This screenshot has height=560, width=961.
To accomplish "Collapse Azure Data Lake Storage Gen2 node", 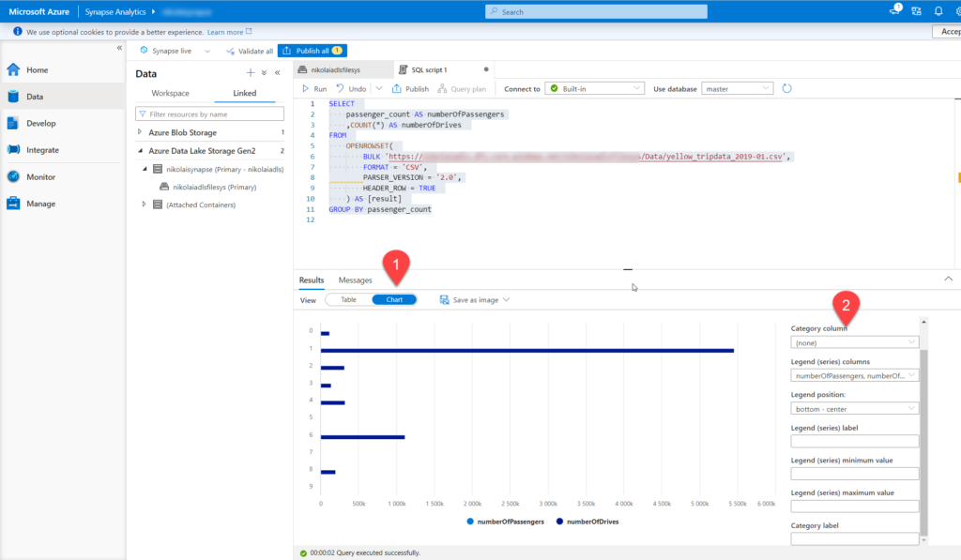I will 140,150.
